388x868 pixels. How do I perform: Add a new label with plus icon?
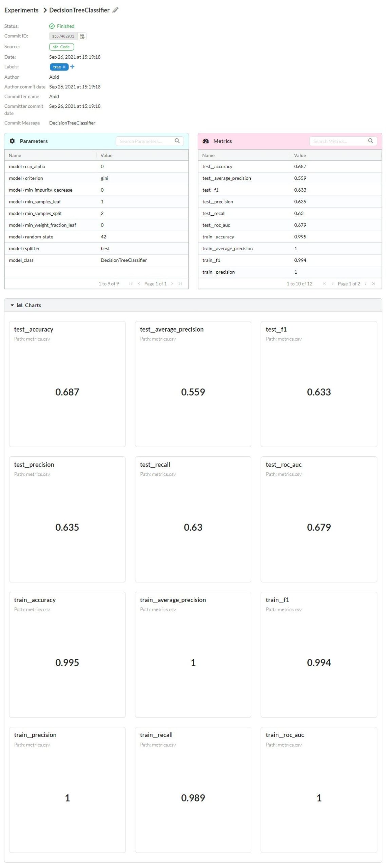[72, 67]
